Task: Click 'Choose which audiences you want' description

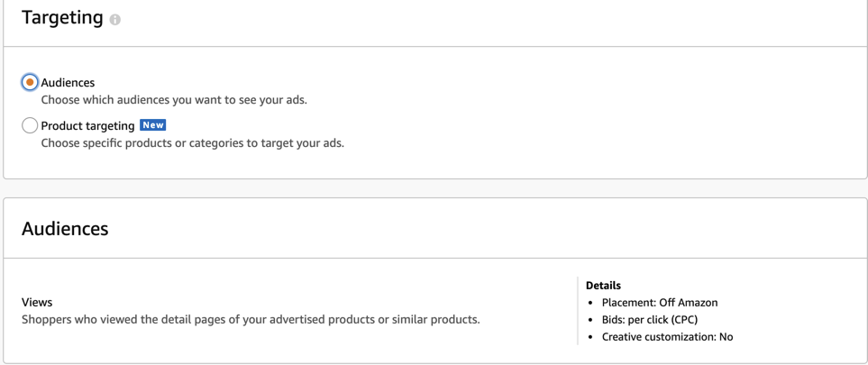Action: coord(174,100)
